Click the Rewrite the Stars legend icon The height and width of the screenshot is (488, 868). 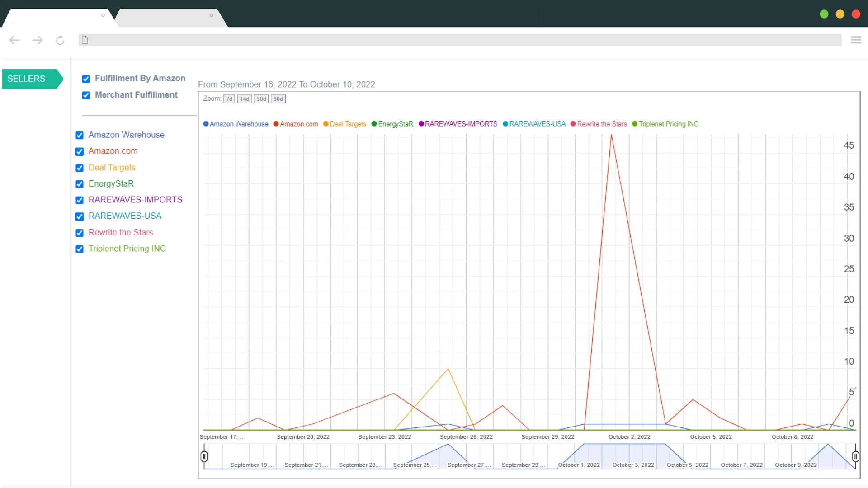[x=572, y=124]
